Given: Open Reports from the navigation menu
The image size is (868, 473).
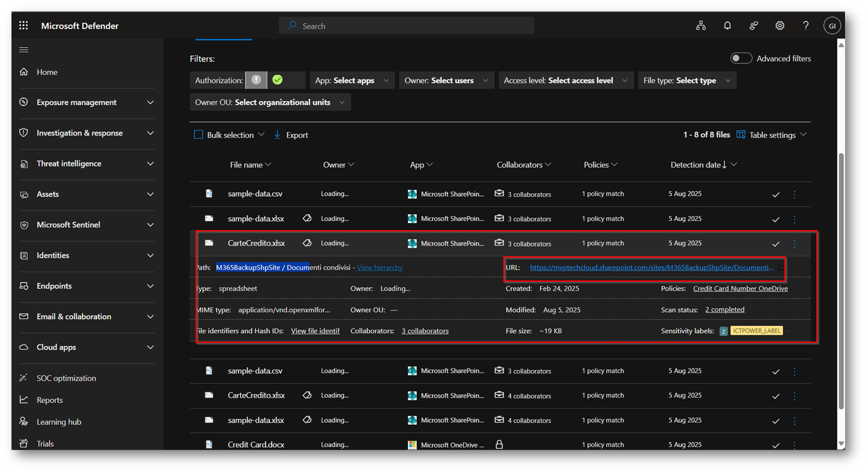Looking at the screenshot, I should [50, 400].
